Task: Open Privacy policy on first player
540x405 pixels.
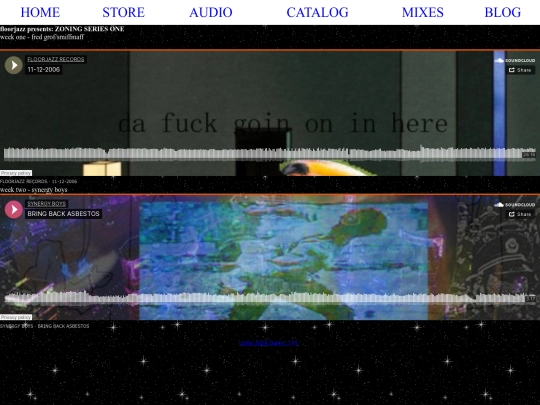Action: point(16,173)
